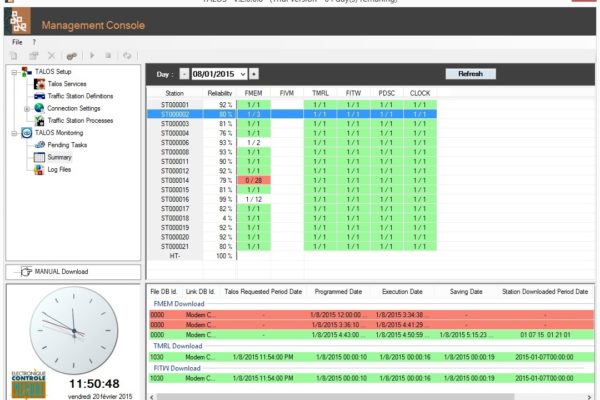Screen dimensions: 600x400
Task: Open the File menu
Action: click(x=17, y=42)
